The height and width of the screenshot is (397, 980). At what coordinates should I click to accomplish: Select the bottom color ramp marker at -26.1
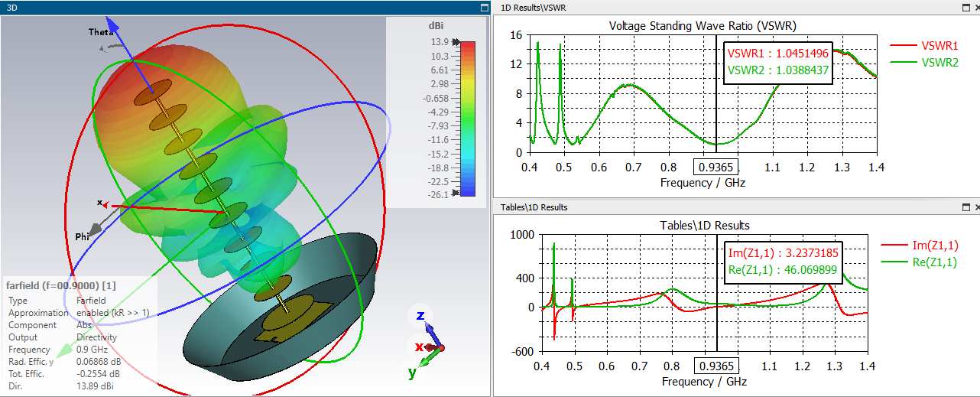click(456, 194)
